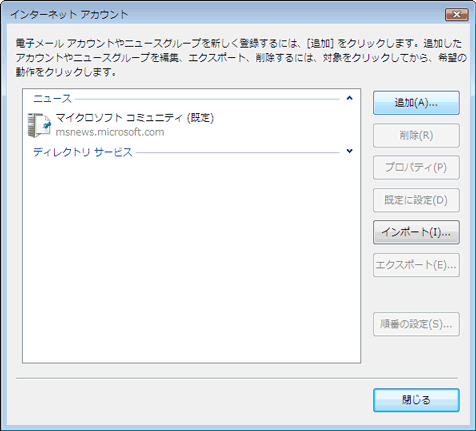Click the divider line beside ニュース header
476x431 pixels.
pyautogui.click(x=207, y=99)
